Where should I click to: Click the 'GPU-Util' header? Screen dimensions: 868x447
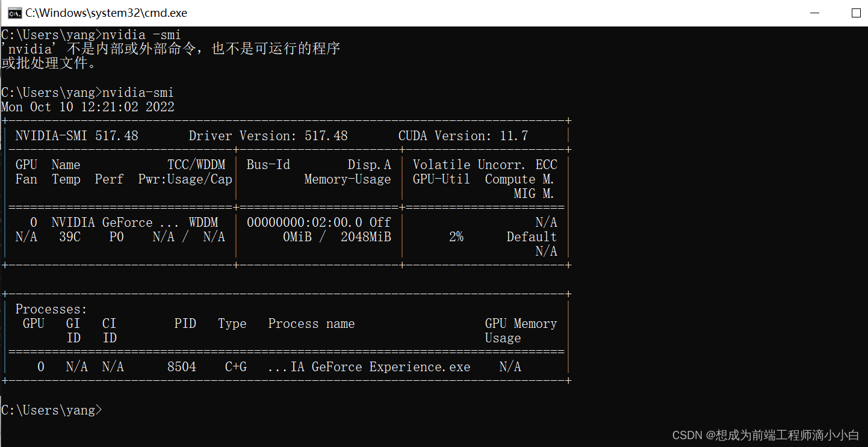(x=441, y=179)
